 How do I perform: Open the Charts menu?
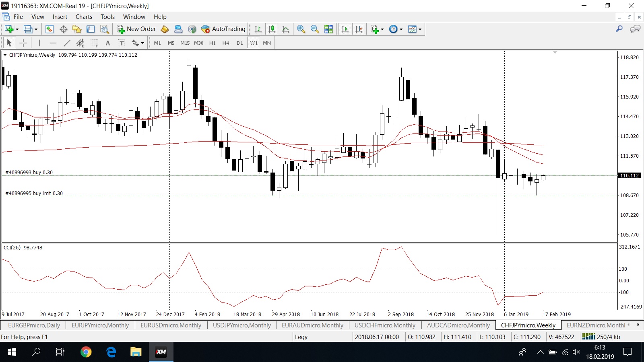[x=84, y=17]
